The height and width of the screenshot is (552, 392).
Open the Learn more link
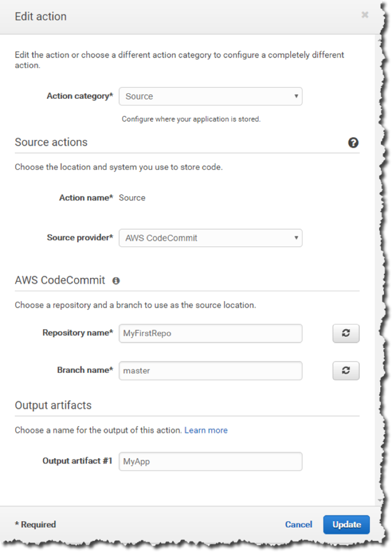tap(206, 430)
